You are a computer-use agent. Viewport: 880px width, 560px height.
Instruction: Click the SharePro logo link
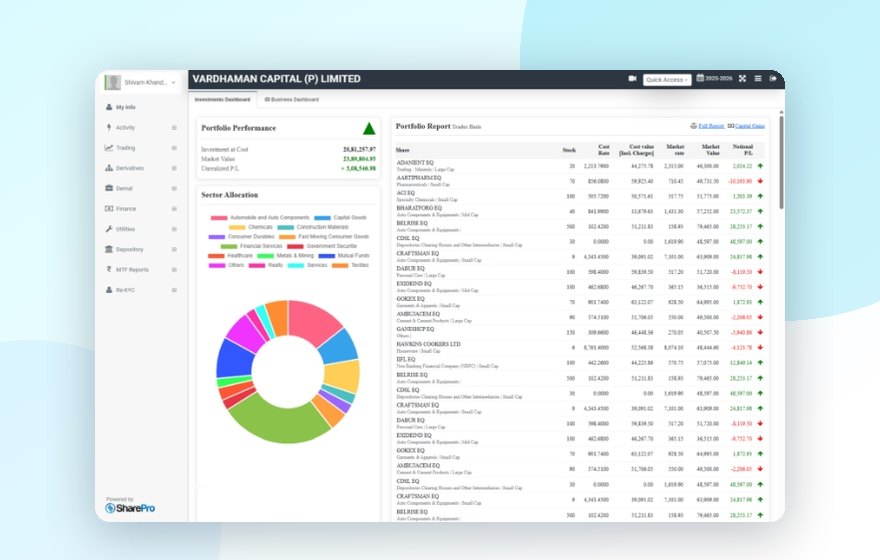pyautogui.click(x=130, y=508)
